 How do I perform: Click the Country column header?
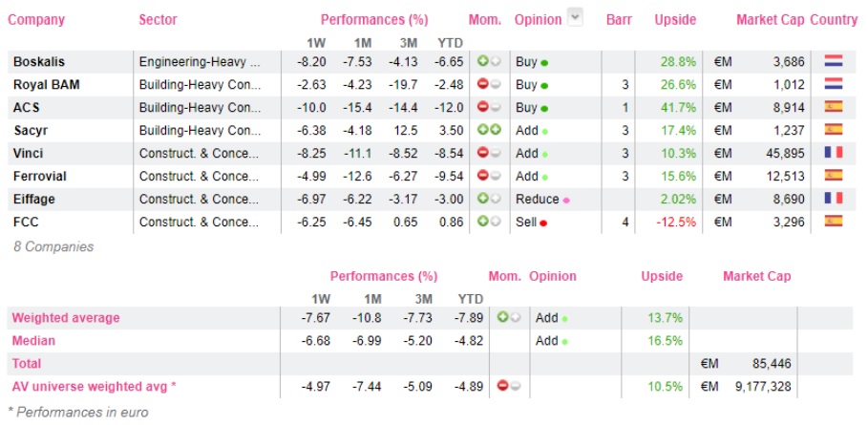click(834, 19)
